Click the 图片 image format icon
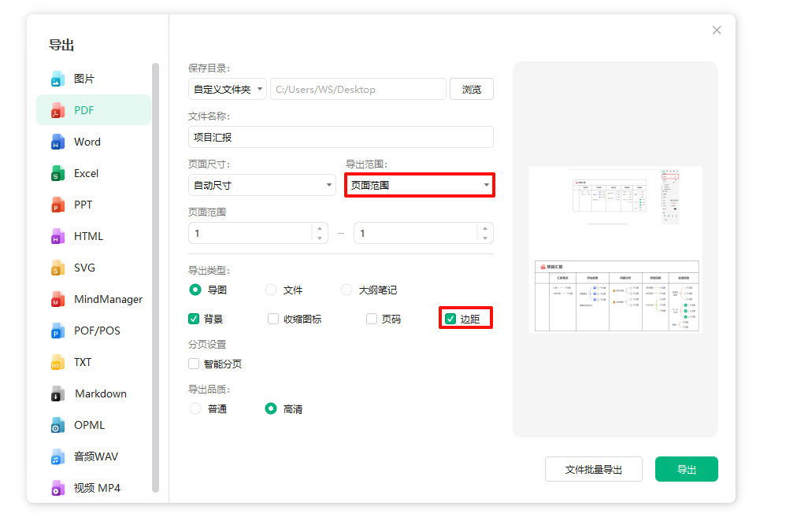Viewport: 797px width, 532px height. 57,79
